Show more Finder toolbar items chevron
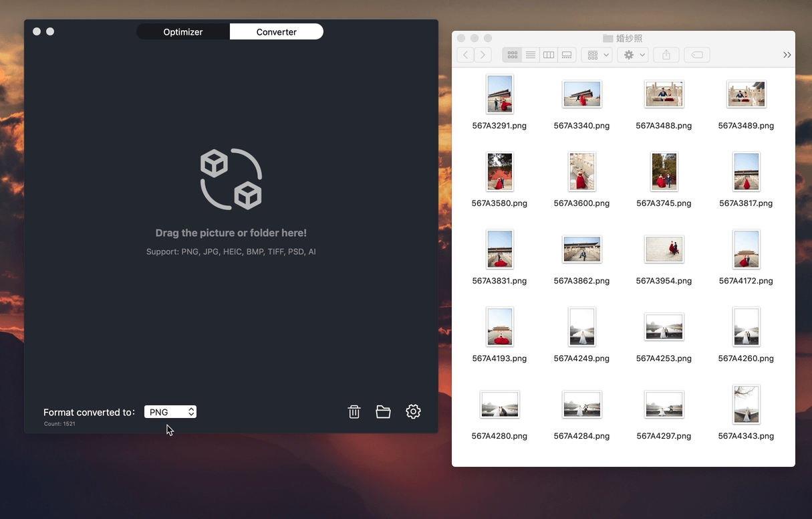The height and width of the screenshot is (519, 812). pos(787,55)
